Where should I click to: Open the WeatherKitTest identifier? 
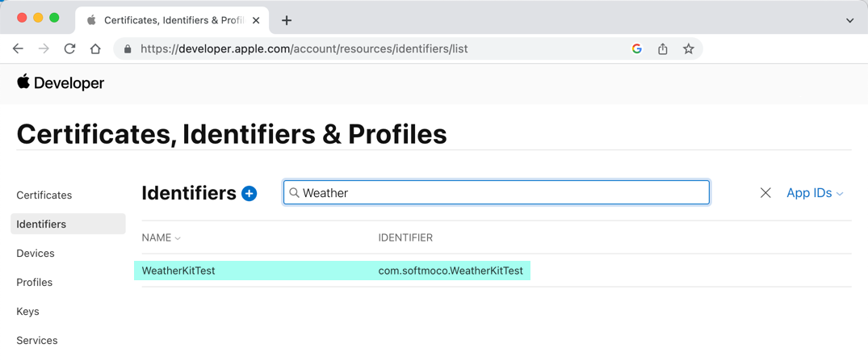point(178,271)
